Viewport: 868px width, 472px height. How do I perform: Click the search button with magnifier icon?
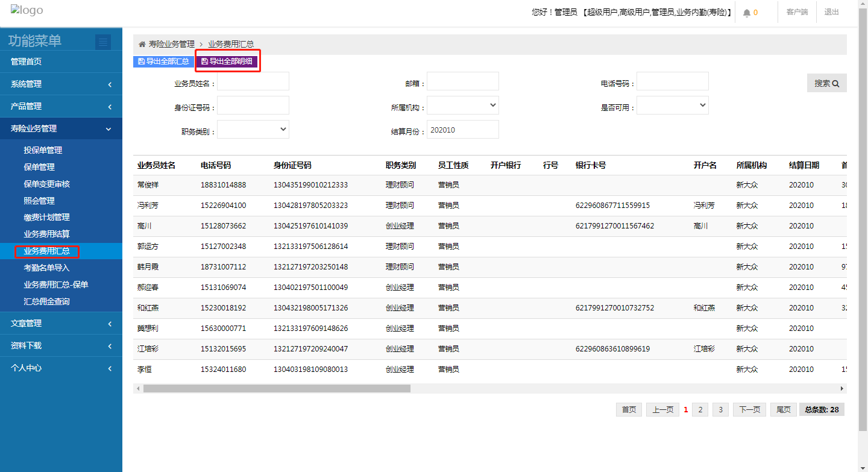click(x=826, y=83)
